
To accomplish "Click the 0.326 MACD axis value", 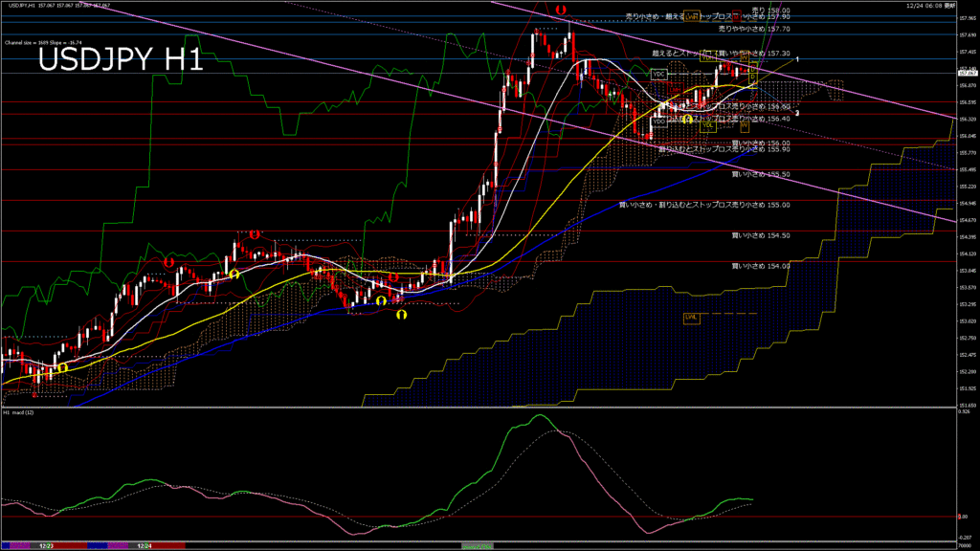I will tap(965, 411).
